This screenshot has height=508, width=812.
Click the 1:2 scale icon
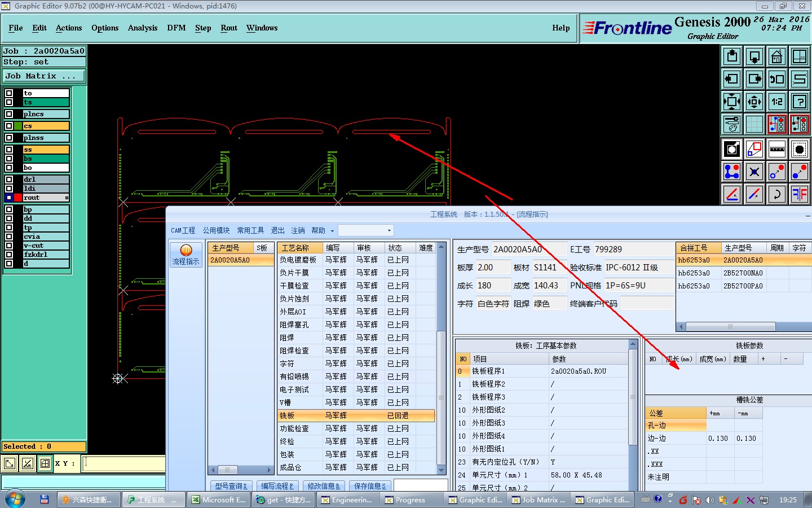(777, 102)
